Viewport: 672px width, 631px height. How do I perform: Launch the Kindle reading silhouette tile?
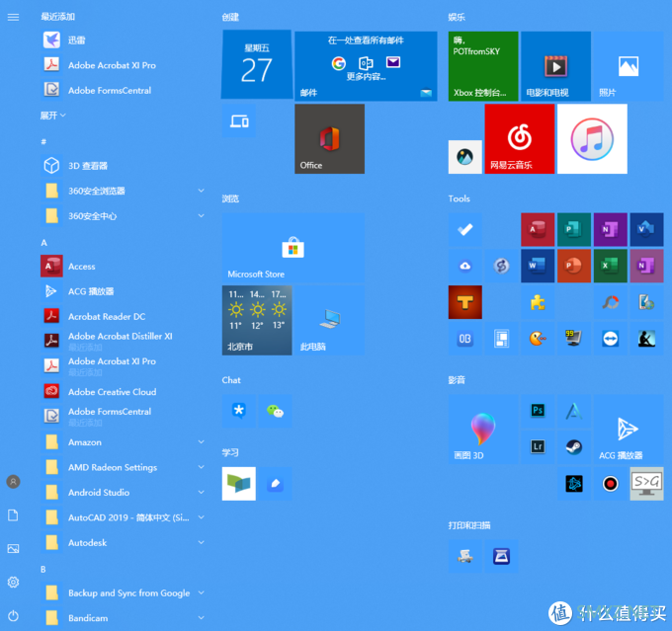(646, 339)
